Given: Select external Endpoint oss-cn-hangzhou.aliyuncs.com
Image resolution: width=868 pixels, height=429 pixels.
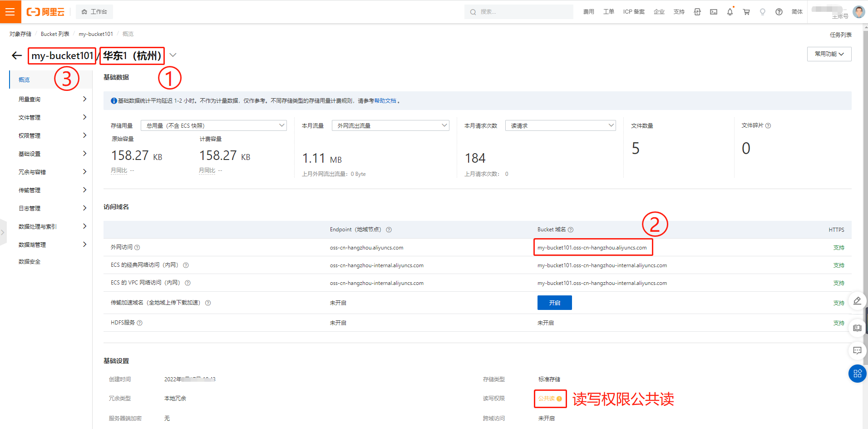Looking at the screenshot, I should (x=366, y=248).
